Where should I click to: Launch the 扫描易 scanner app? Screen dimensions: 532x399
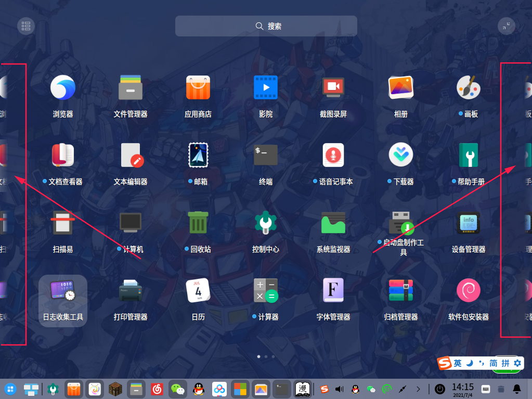63,223
